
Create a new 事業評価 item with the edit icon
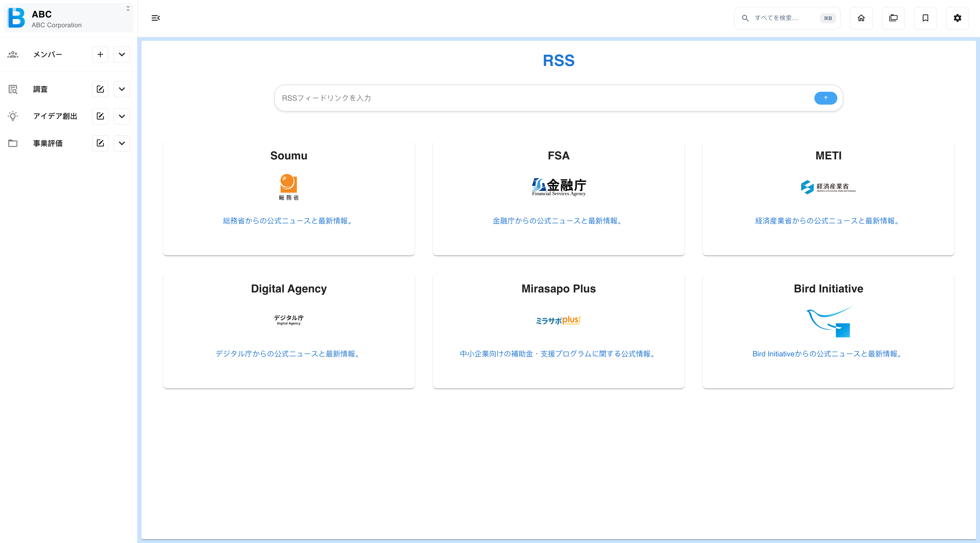click(x=100, y=143)
